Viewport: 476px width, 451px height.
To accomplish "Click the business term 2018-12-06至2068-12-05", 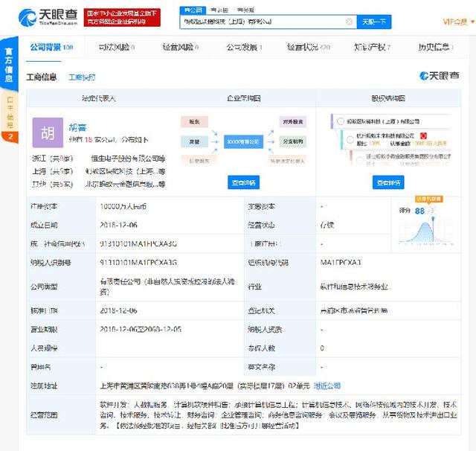I will tap(141, 329).
